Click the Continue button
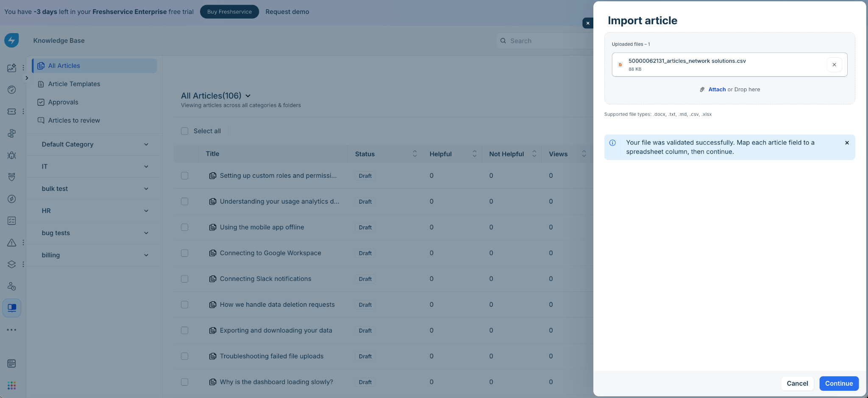The width and height of the screenshot is (868, 398). (x=839, y=383)
